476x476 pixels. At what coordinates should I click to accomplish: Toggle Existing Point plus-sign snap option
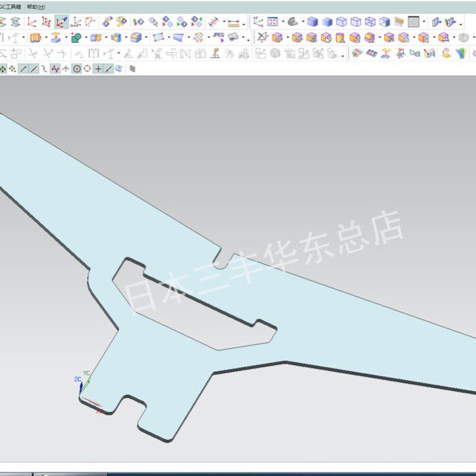98,69
